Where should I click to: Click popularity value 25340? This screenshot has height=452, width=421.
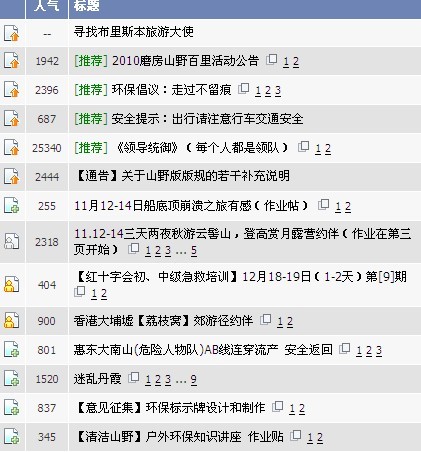tap(47, 148)
